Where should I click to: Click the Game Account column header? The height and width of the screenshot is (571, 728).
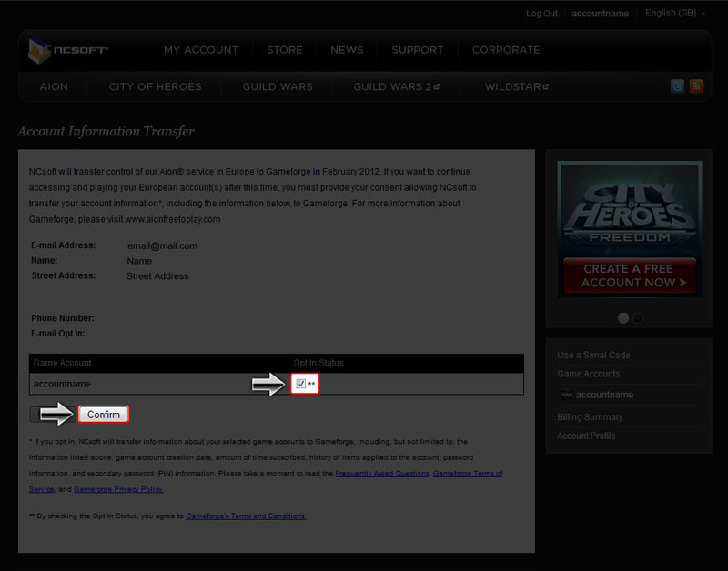click(x=62, y=363)
